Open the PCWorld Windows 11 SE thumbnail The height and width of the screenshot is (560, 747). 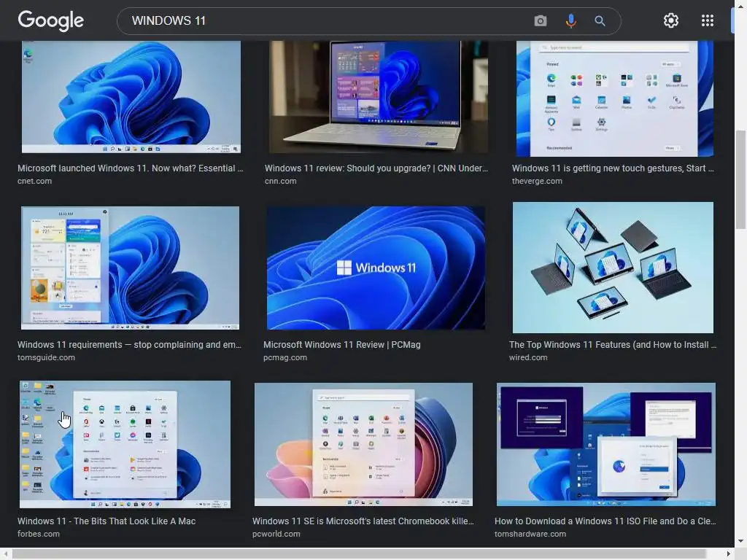tap(363, 444)
